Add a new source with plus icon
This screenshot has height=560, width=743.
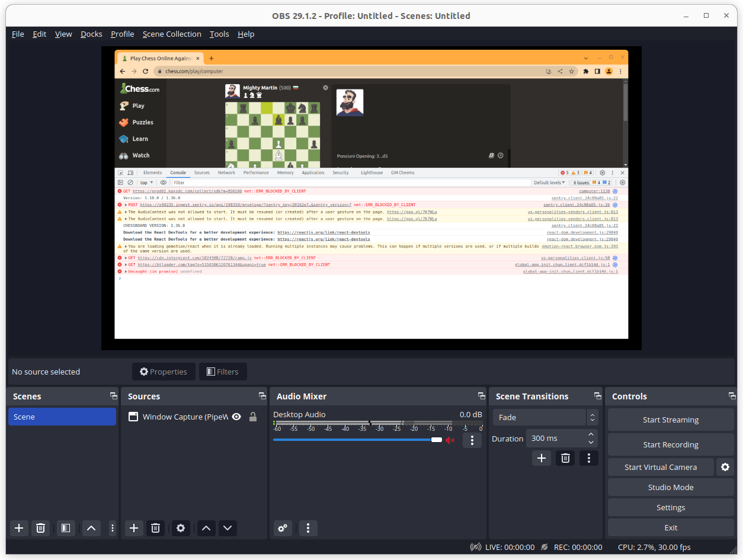click(134, 528)
